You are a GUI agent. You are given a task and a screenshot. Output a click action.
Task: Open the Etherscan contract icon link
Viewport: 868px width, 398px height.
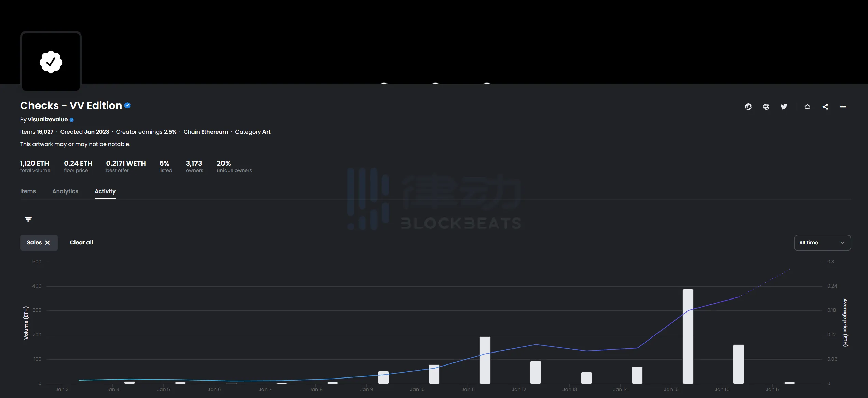coord(748,107)
